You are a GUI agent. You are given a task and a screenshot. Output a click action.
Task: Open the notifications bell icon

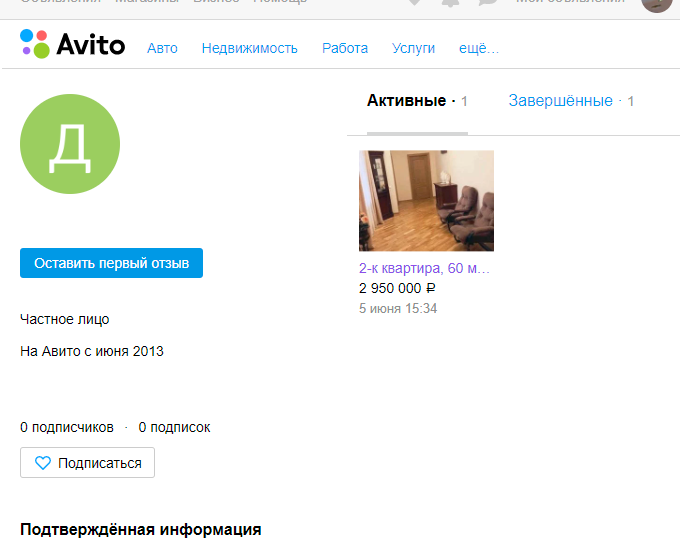(451, 3)
